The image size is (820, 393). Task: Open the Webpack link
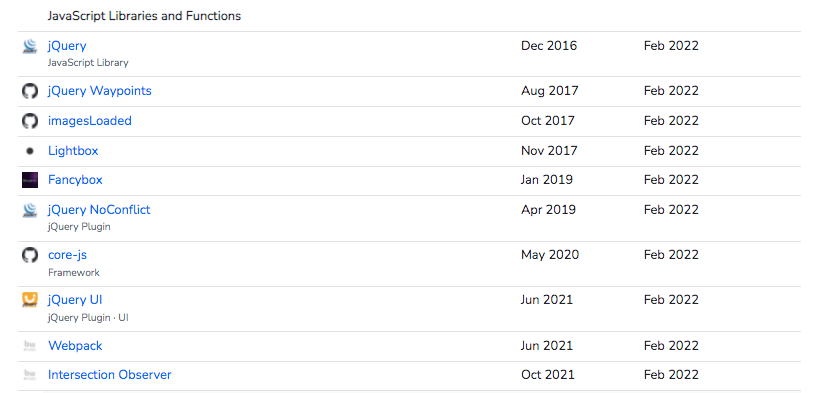point(75,345)
